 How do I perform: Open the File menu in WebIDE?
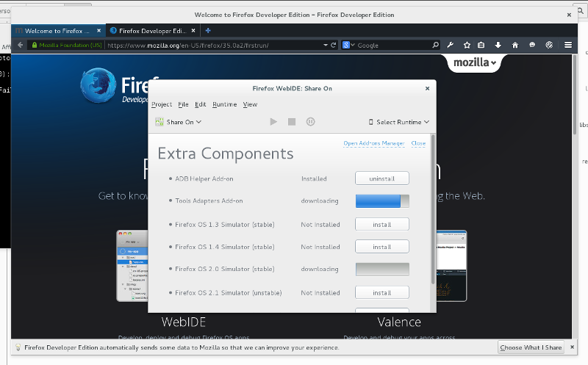click(183, 104)
